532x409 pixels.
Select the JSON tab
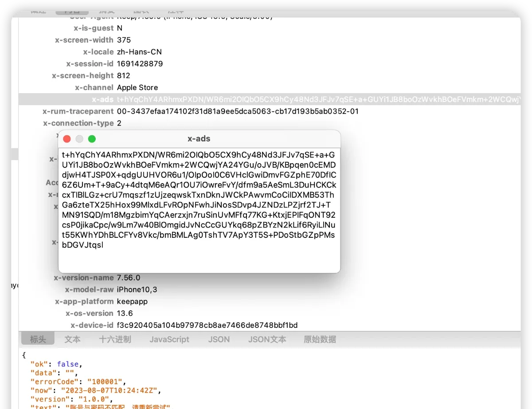click(219, 339)
